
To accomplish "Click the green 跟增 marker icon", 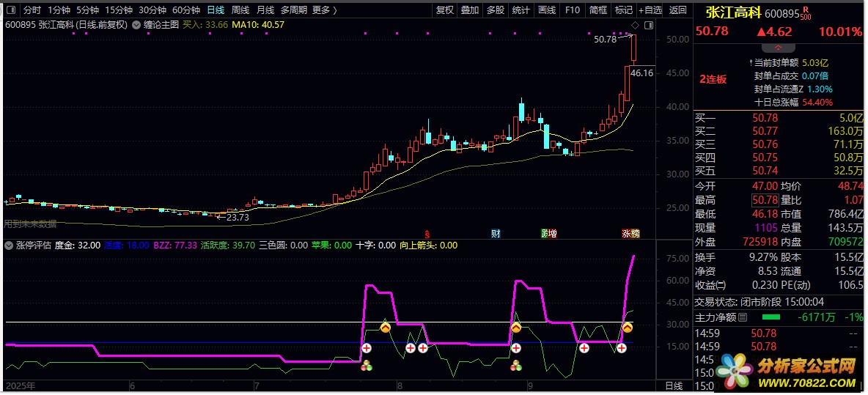I will click(548, 234).
